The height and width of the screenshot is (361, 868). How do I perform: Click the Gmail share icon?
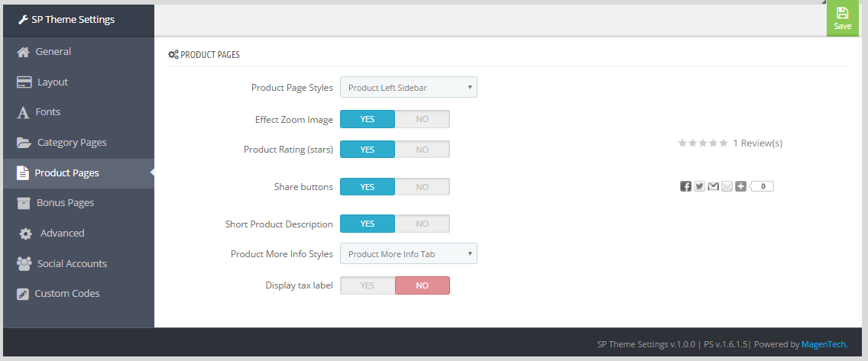coord(714,186)
